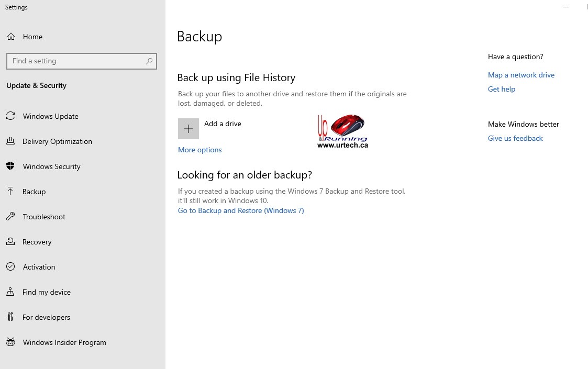This screenshot has height=369, width=588.
Task: Focus the Find a setting search box
Action: click(x=76, y=61)
